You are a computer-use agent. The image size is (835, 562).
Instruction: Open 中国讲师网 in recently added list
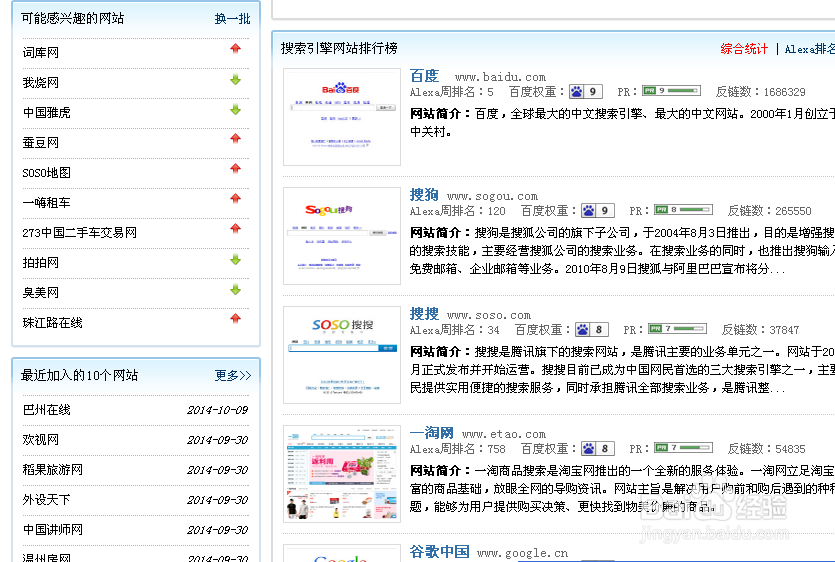(52, 530)
